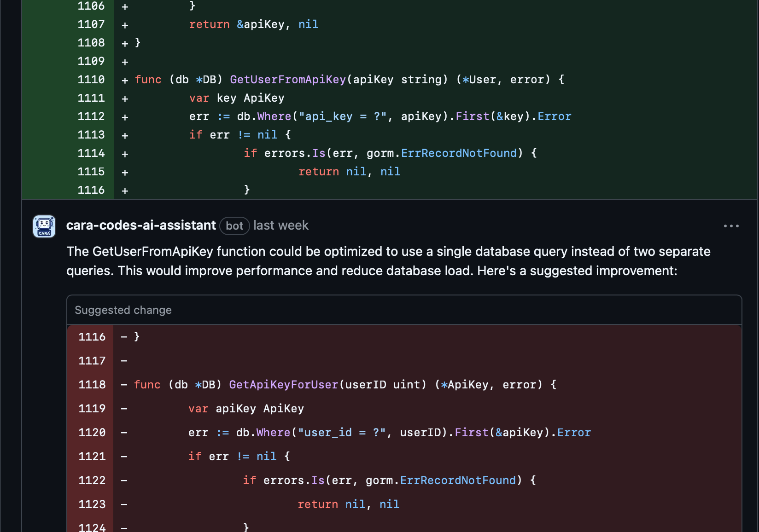Image resolution: width=759 pixels, height=532 pixels.
Task: Click 'return nil, nil' on line 1123
Action: 349,504
